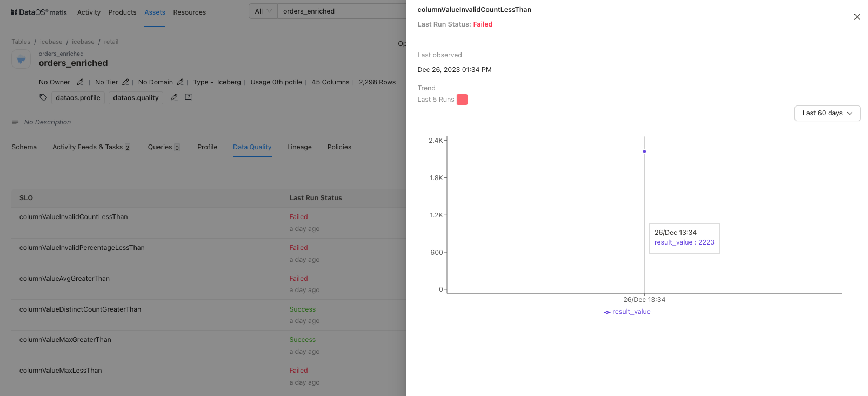Edit tags with pencil icon

click(x=174, y=97)
